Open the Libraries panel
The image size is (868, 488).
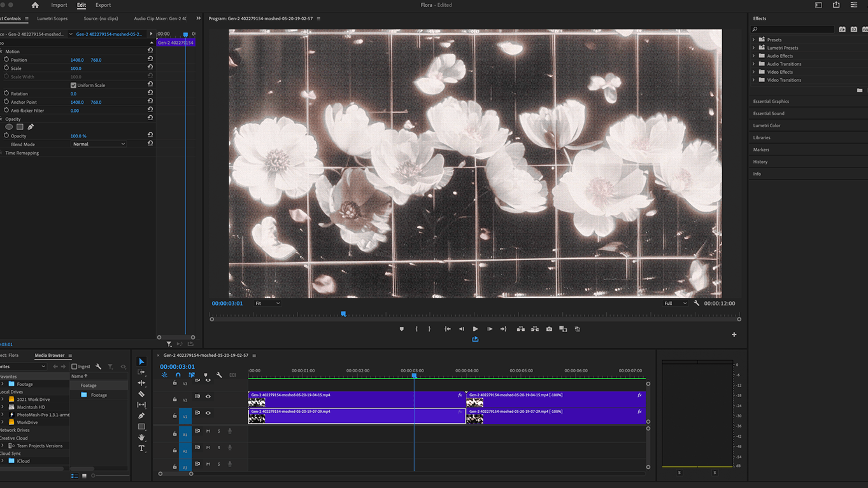click(762, 137)
